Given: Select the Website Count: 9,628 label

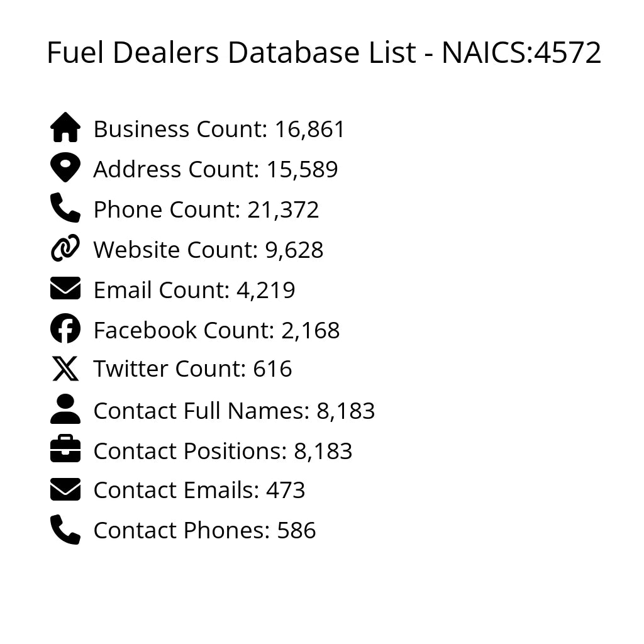Looking at the screenshot, I should point(208,250).
